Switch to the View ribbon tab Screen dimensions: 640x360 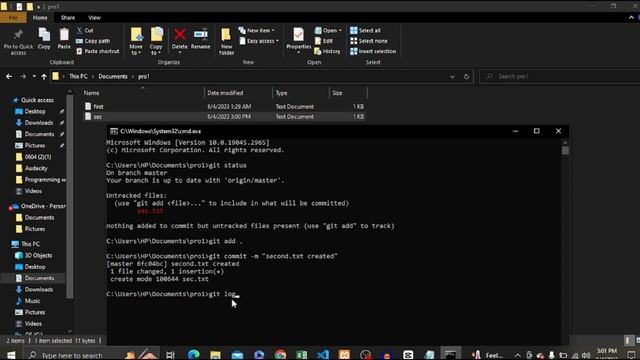(94, 18)
